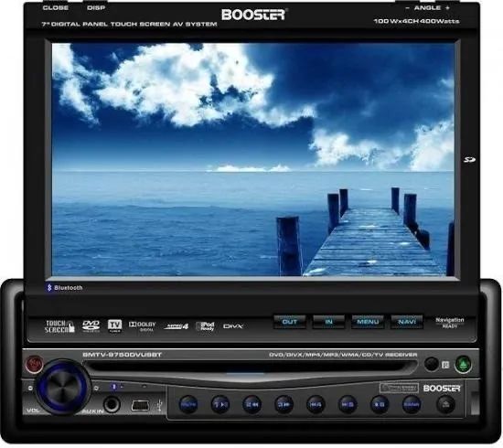Click the DivX logo

pyautogui.click(x=233, y=326)
